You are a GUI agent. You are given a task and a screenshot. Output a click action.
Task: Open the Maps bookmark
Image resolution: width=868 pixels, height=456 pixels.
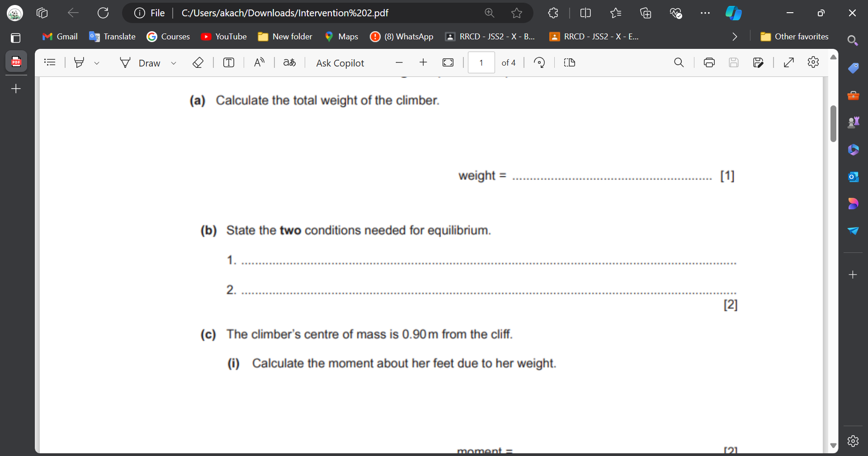pos(341,37)
